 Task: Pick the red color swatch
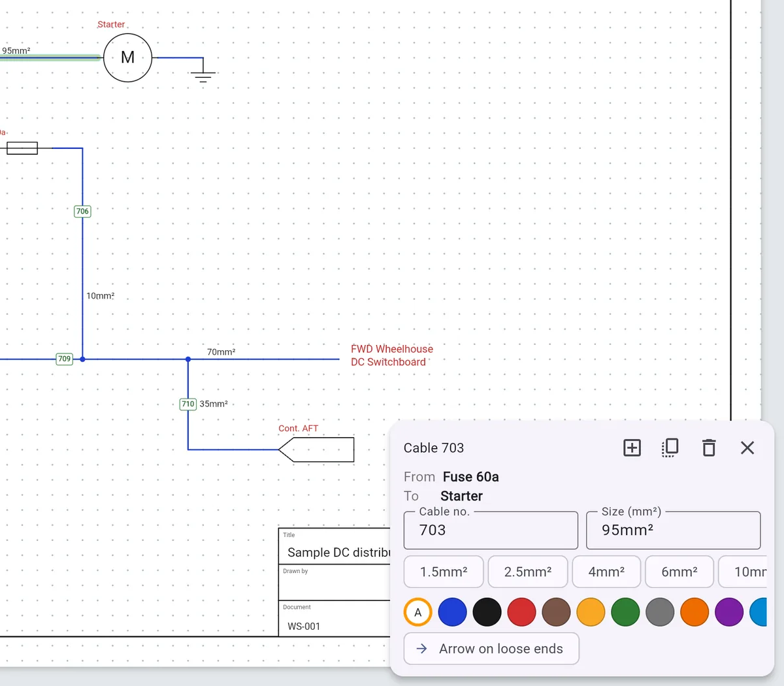[x=521, y=612]
